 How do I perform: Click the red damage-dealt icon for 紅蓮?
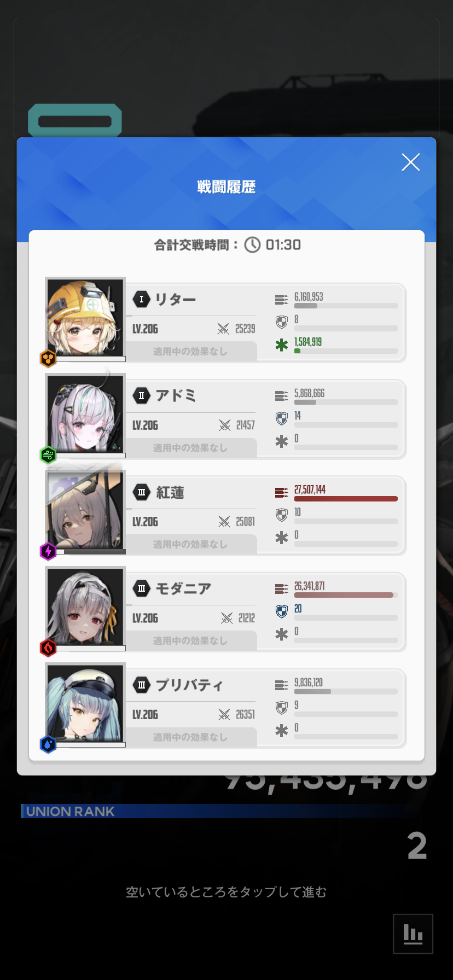pos(281,493)
